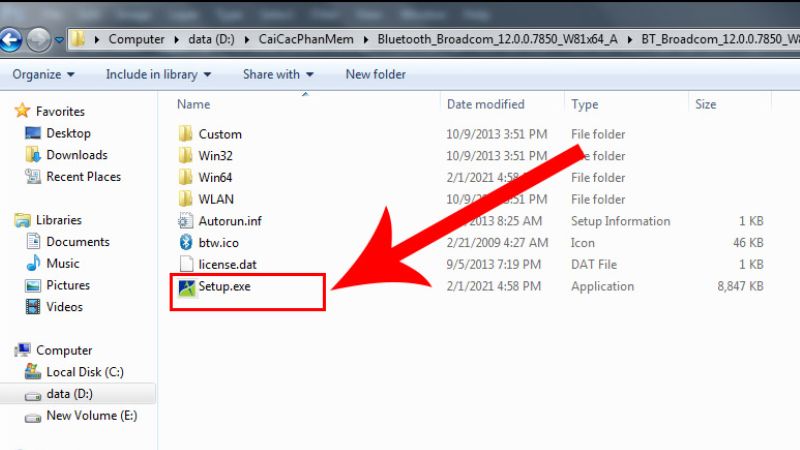The height and width of the screenshot is (450, 800).
Task: Select the Win32 folder icon
Action: (x=186, y=155)
